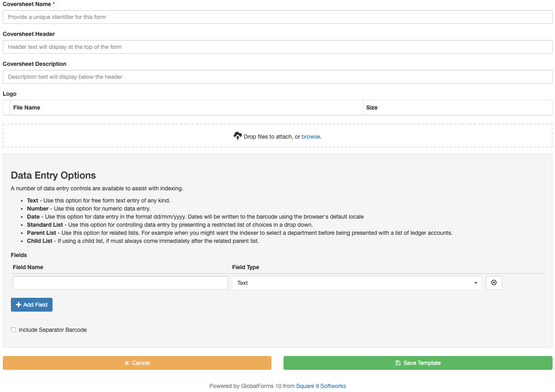The height and width of the screenshot is (392, 555).
Task: Click into the Coversheet Header text box
Action: point(277,47)
